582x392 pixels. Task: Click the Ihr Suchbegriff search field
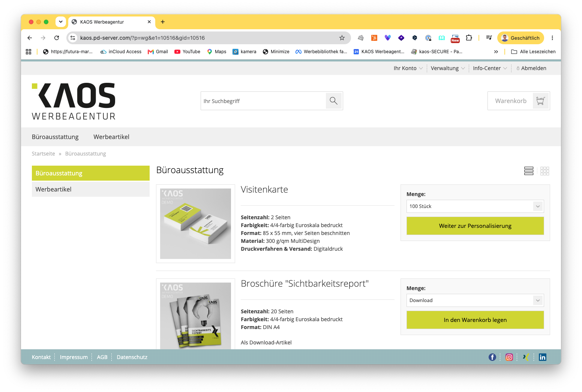(263, 101)
